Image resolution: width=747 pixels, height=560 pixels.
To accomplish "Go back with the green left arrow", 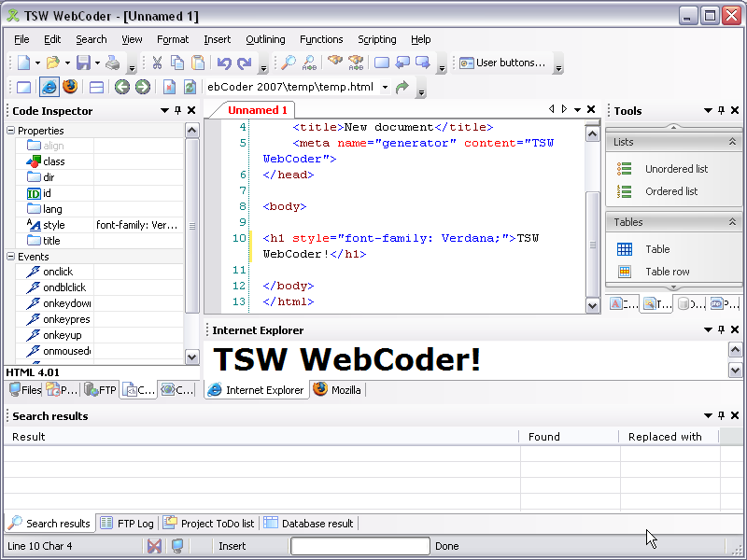I will (122, 87).
